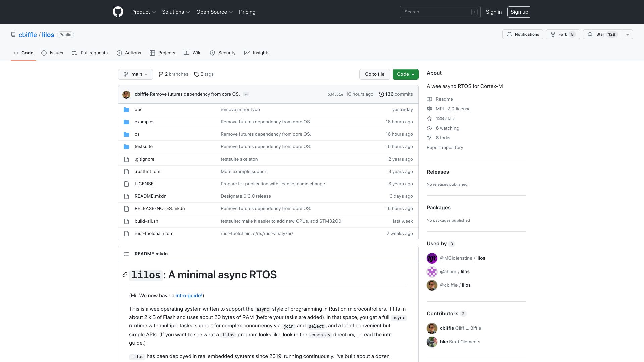Image resolution: width=644 pixels, height=362 pixels.
Task: Open rust-toolchain.toml file
Action: 155,234
